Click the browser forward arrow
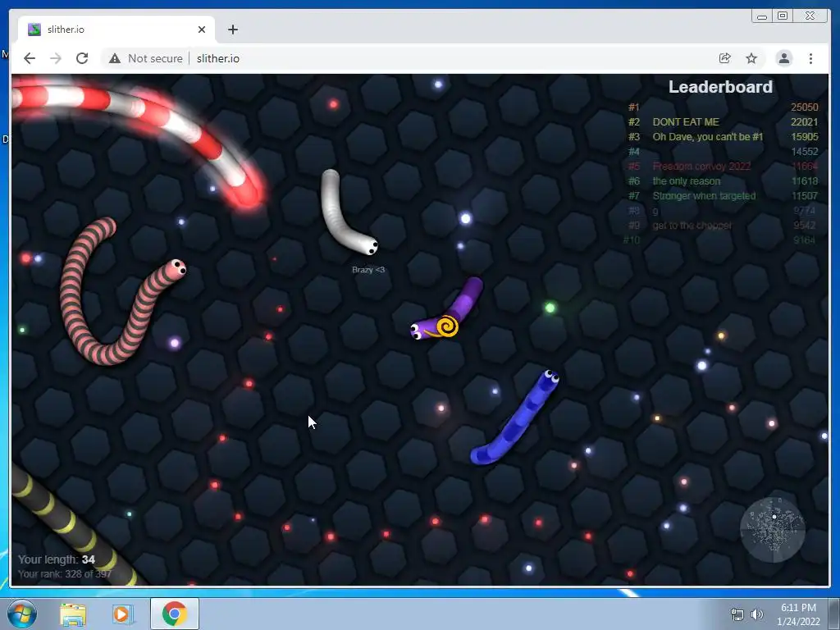The image size is (840, 630). [x=56, y=58]
